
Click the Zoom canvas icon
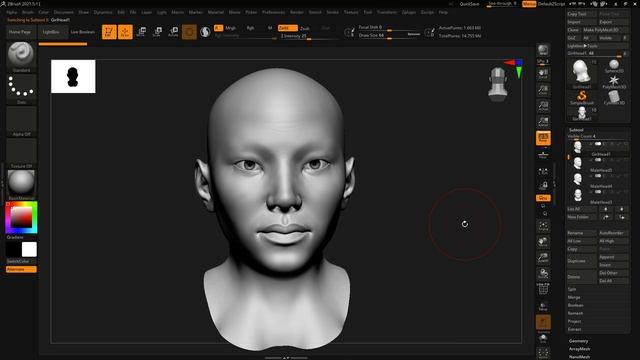[x=543, y=90]
